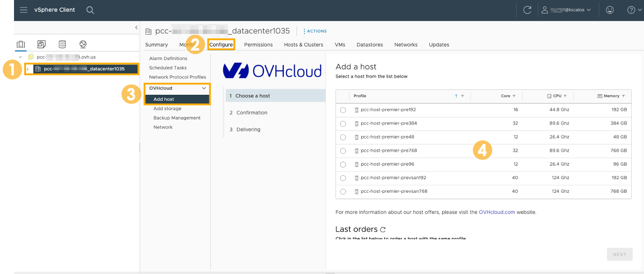Collapse the left navigator panel arrow
Image resolution: width=644 pixels, height=274 pixels.
point(136,28)
